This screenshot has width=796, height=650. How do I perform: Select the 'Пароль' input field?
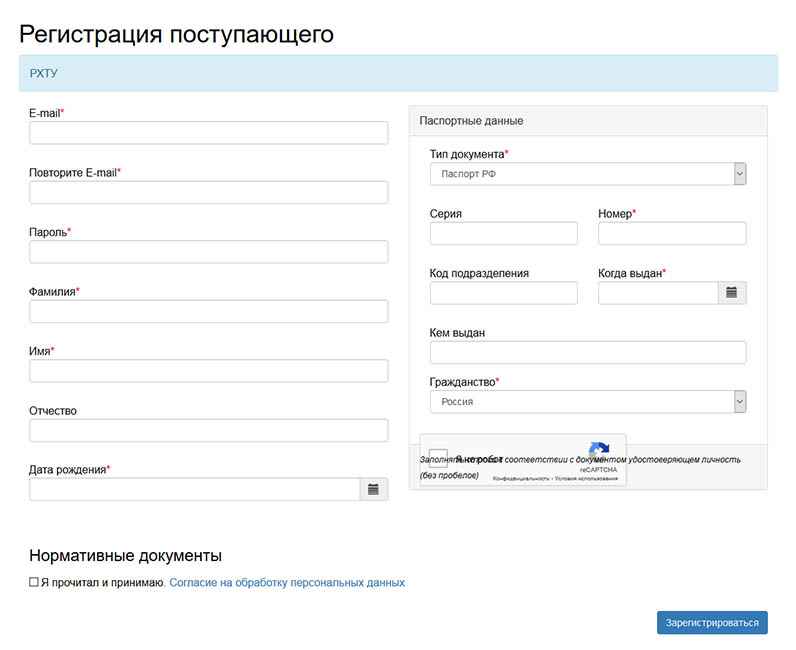[x=208, y=252]
